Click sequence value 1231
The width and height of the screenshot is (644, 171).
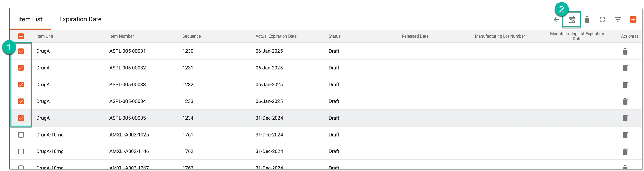point(188,68)
